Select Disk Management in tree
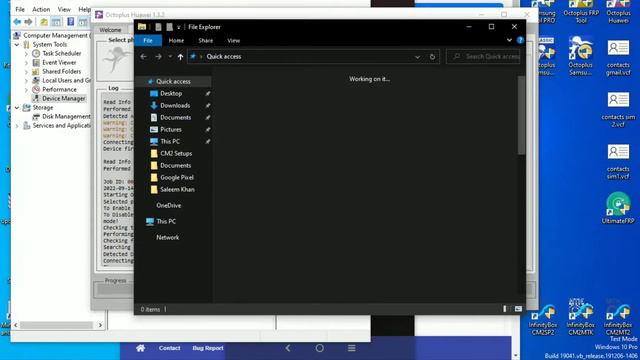The height and width of the screenshot is (360, 640). 66,116
